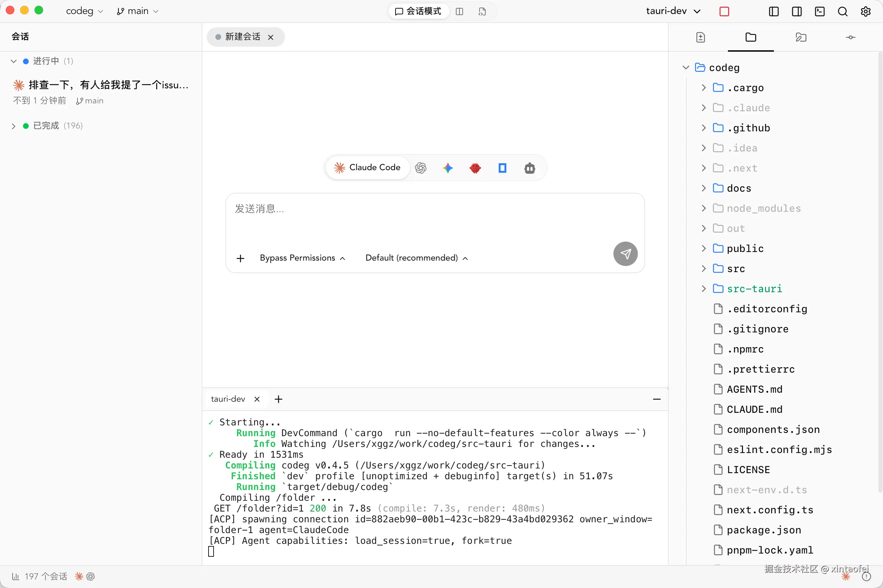The width and height of the screenshot is (883, 588).
Task: Select the tauri-dev terminal tab
Action: 228,399
